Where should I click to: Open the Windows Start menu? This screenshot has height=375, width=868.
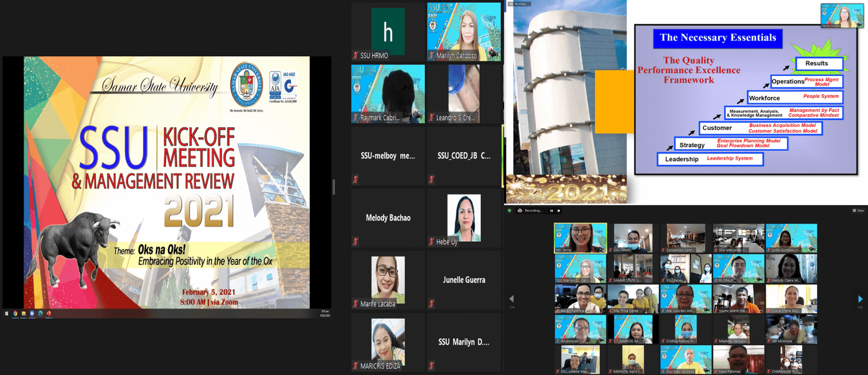pyautogui.click(x=7, y=313)
